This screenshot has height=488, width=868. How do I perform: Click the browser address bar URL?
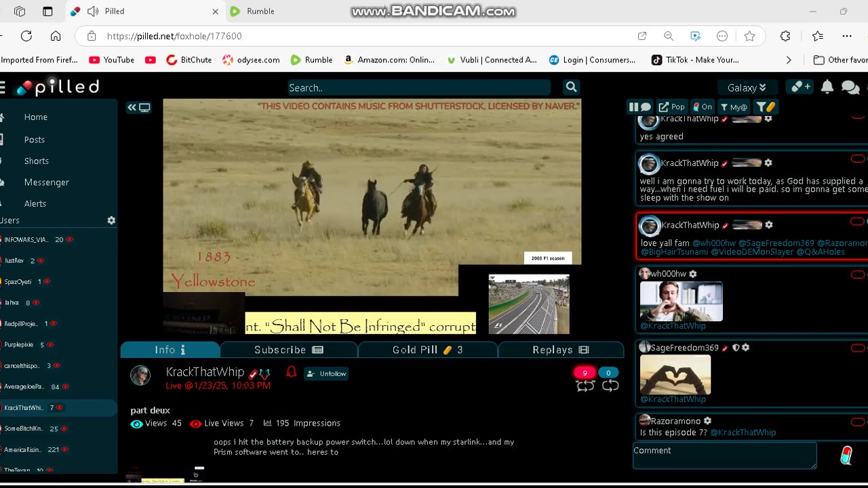(x=174, y=36)
